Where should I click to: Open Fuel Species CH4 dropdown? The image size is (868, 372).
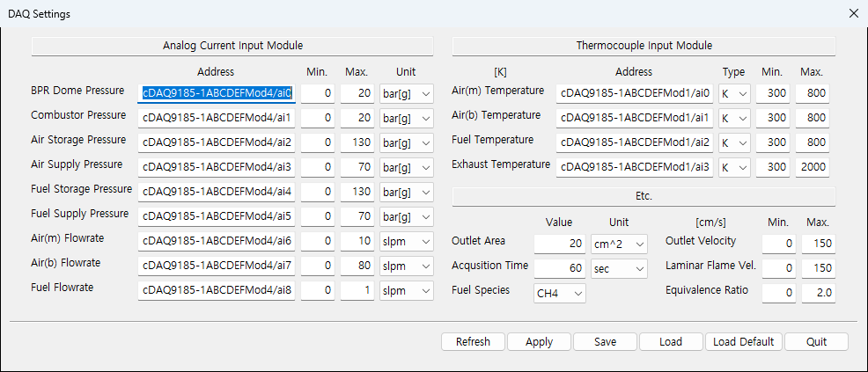pos(560,294)
